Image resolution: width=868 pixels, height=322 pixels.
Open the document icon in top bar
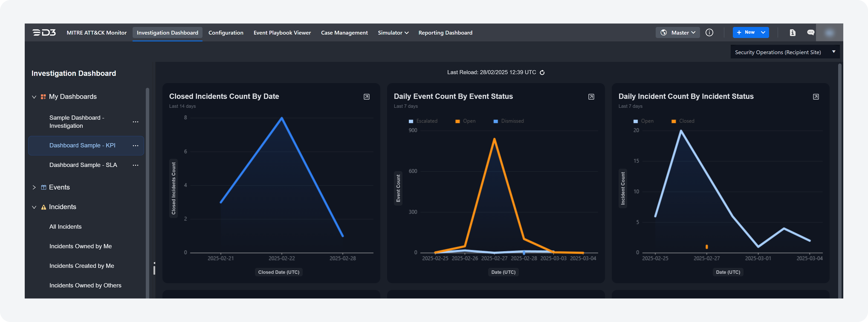(x=793, y=33)
